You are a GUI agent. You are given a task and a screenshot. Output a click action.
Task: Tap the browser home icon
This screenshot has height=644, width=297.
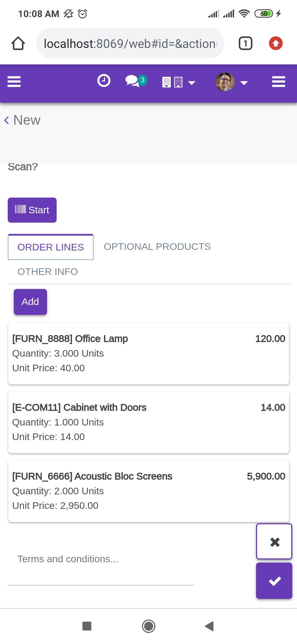coord(18,44)
